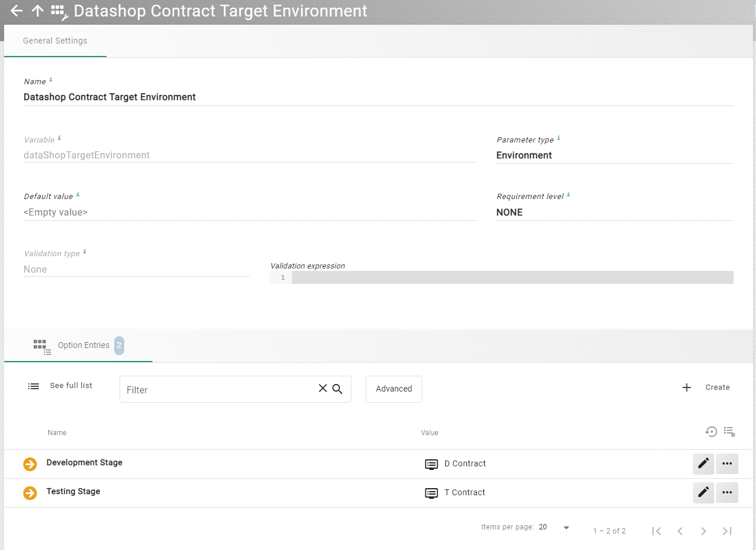Open the three-dot menu on Testing Stage row
This screenshot has height=550, width=756.
727,492
